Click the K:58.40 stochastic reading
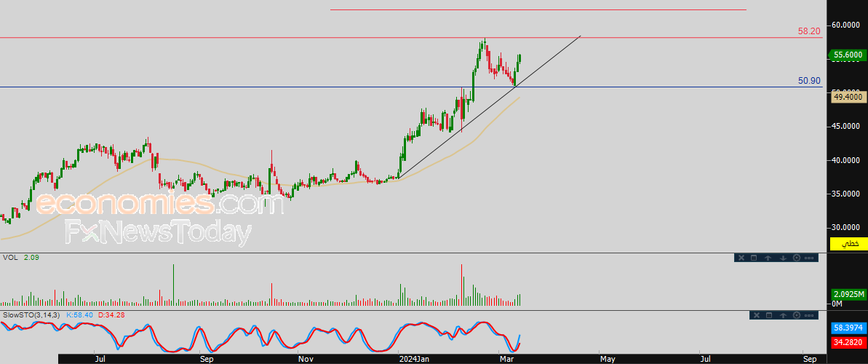The width and height of the screenshot is (868, 364). click(x=80, y=314)
